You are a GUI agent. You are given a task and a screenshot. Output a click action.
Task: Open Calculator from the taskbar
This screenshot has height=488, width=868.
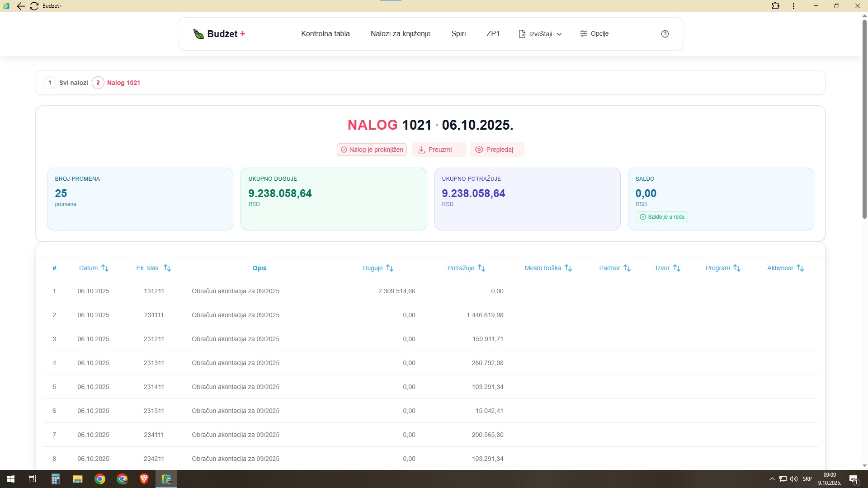tap(56, 479)
